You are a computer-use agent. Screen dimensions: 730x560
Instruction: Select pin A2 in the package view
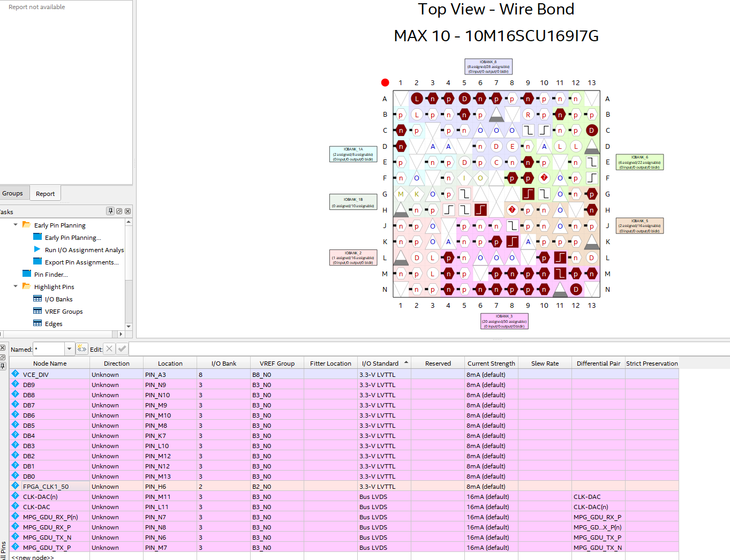(417, 99)
